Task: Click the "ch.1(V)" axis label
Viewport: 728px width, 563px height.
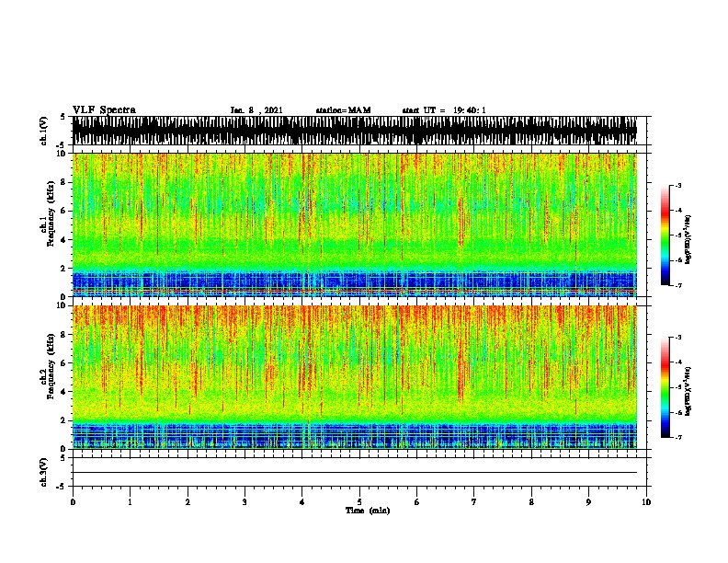Action: pyautogui.click(x=44, y=131)
